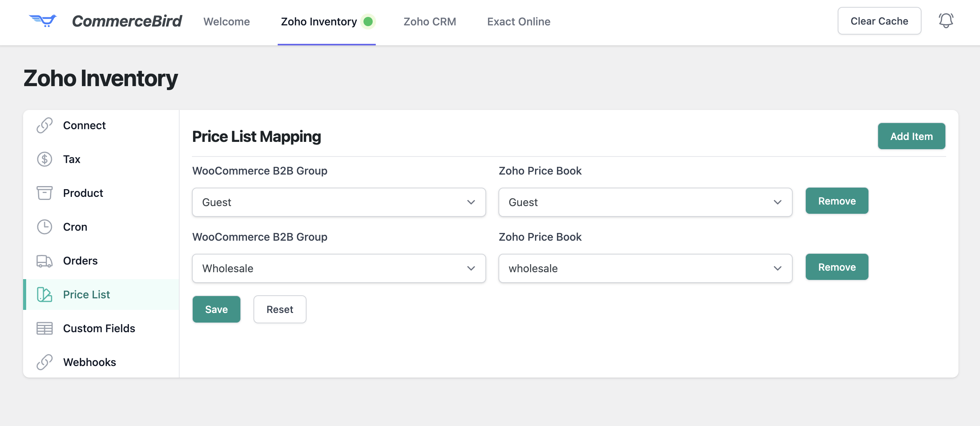This screenshot has height=426, width=980.
Task: Click the Add Item button
Action: point(912,136)
